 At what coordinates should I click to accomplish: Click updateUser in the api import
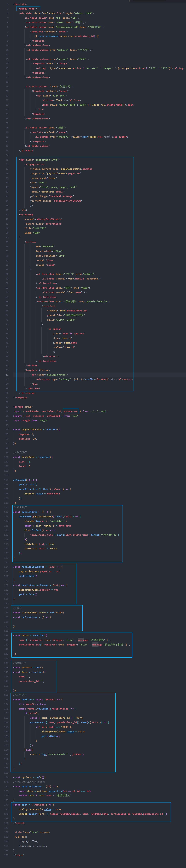71,411
